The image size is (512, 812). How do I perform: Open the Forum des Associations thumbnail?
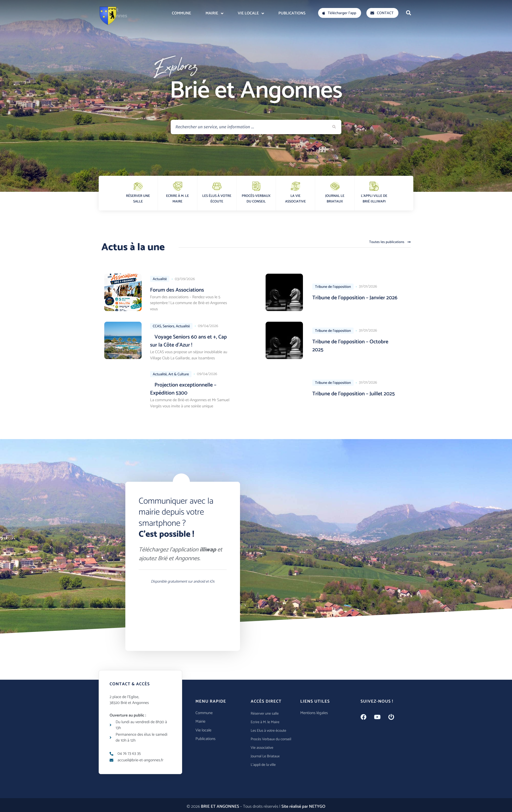(x=123, y=292)
